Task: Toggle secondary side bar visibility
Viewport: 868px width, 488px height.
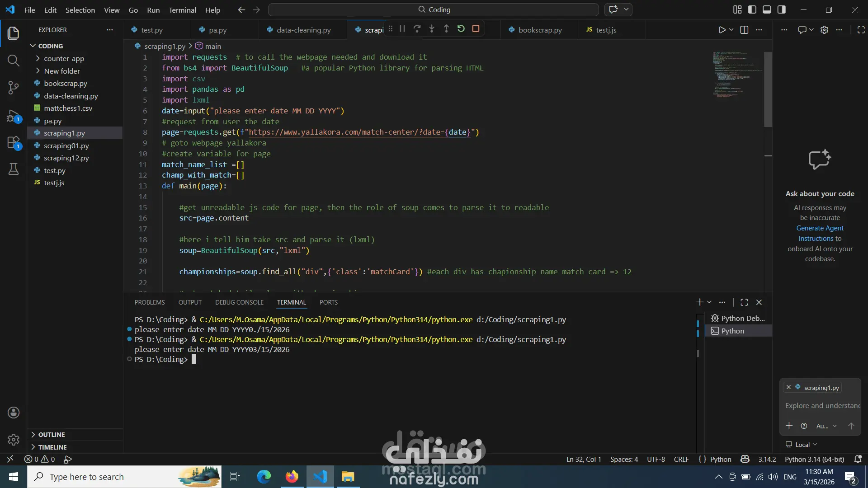Action: [782, 9]
